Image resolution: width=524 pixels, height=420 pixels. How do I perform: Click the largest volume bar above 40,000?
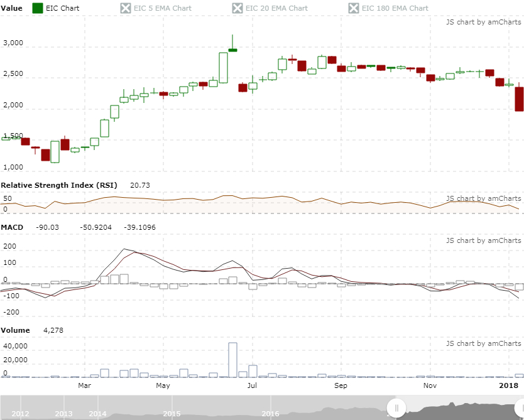(233, 360)
